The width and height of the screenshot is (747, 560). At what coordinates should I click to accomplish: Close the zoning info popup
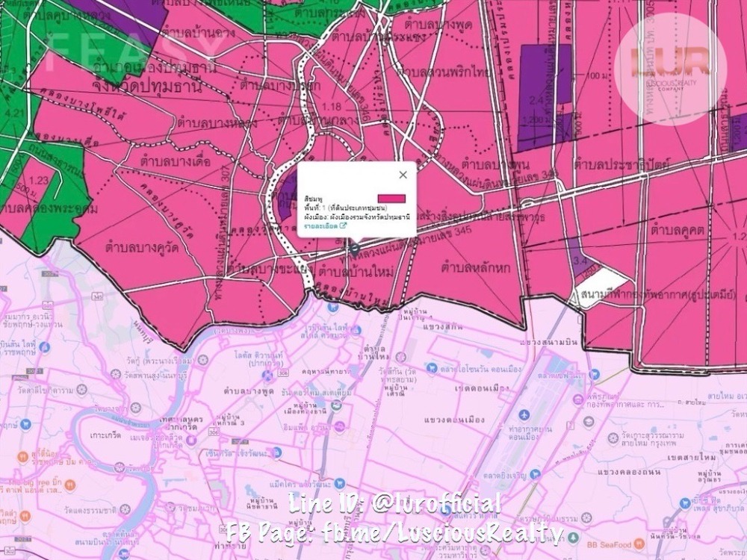click(x=403, y=175)
